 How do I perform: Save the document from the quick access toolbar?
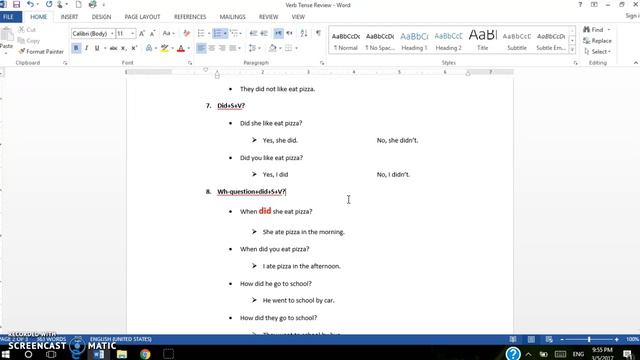pos(16,5)
